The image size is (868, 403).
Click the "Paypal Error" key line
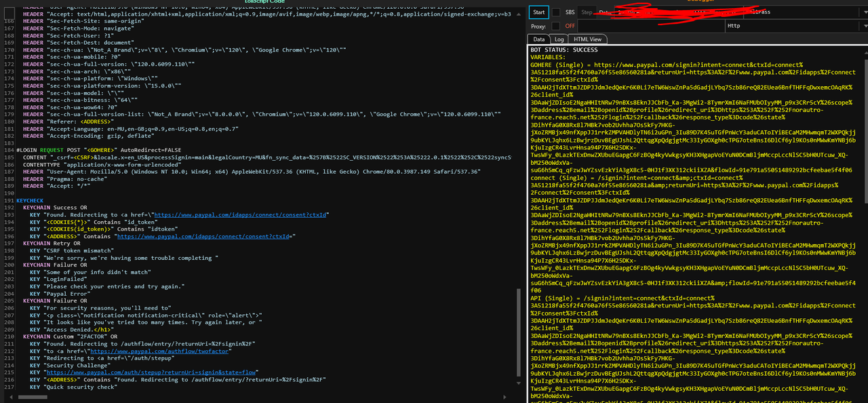pyautogui.click(x=60, y=294)
